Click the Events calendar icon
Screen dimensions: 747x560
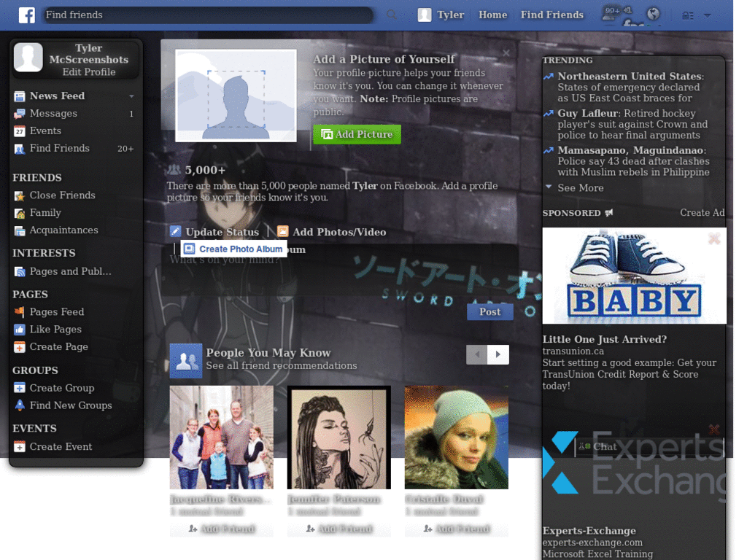[20, 131]
